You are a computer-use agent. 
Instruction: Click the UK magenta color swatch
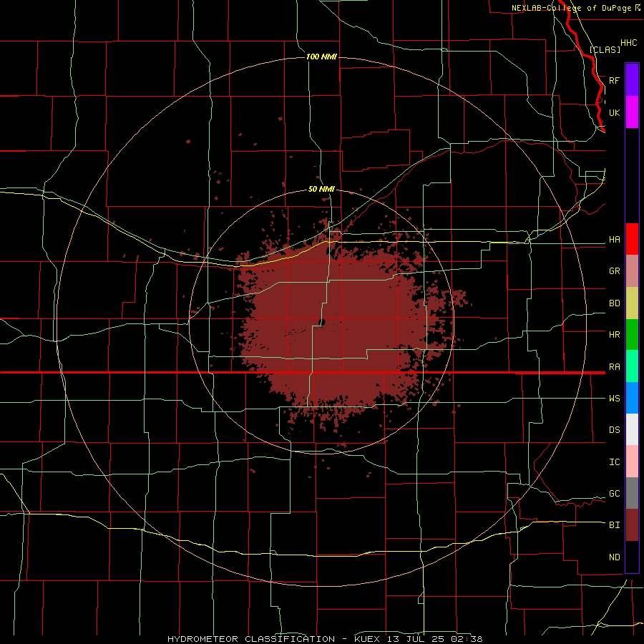click(632, 112)
